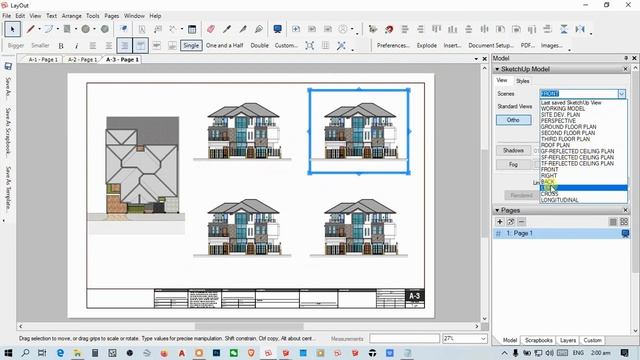Collapse the SketchUp Model panel
The width and height of the screenshot is (640, 360).
(497, 69)
